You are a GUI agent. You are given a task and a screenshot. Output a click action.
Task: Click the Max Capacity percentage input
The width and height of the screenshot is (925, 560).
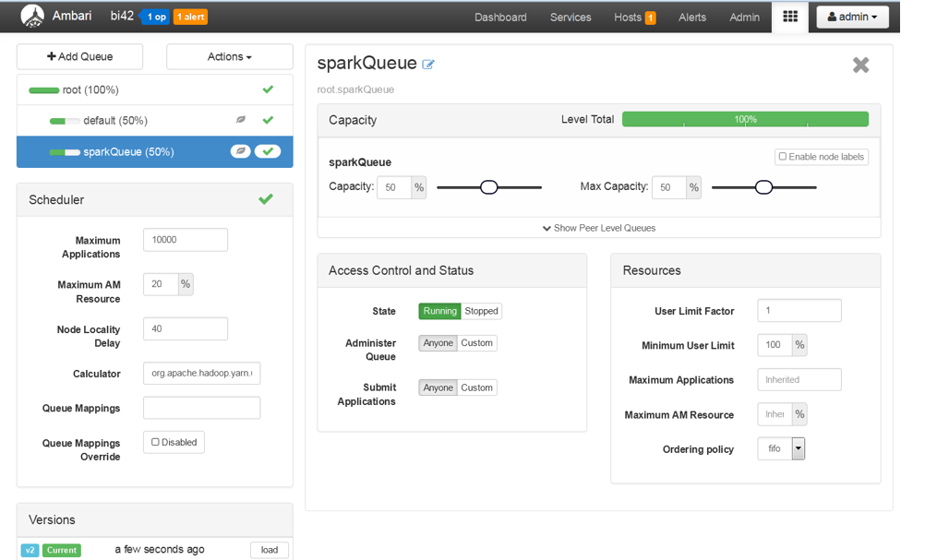coord(669,187)
